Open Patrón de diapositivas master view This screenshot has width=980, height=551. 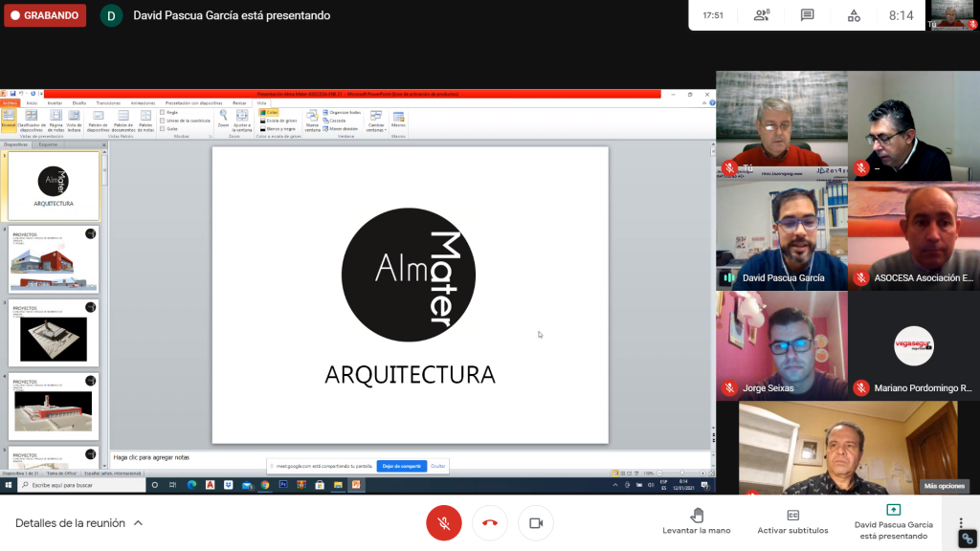click(x=99, y=120)
